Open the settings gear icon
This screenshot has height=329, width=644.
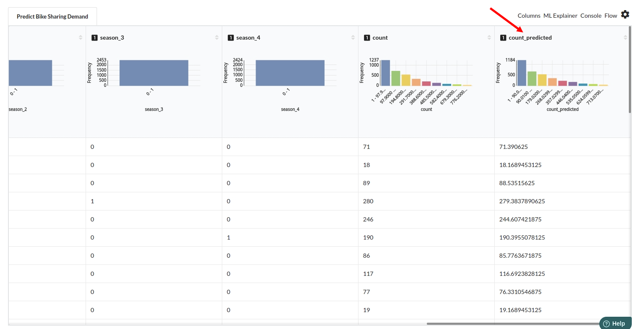(625, 15)
